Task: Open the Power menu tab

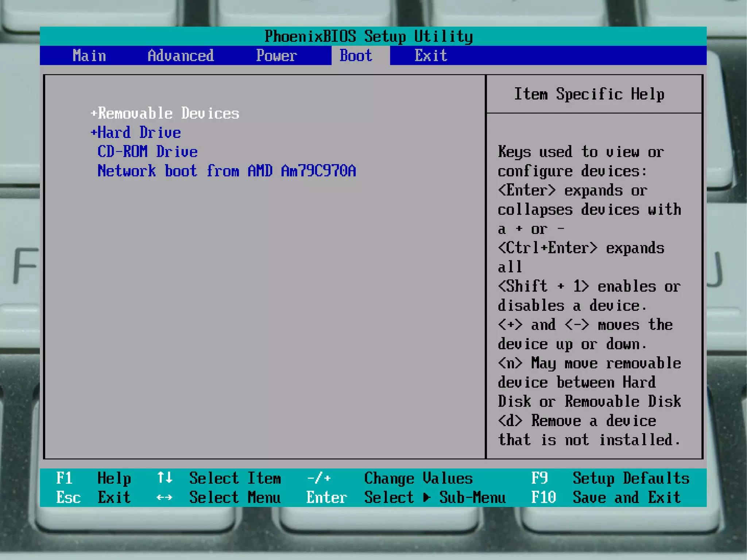Action: tap(276, 56)
